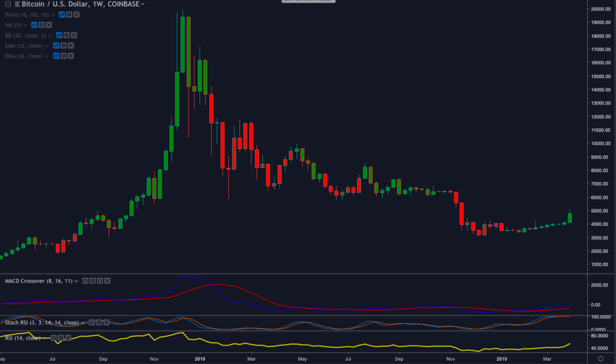Open settings for the Pivots HL indicator
This screenshot has height=364, width=616.
click(x=69, y=14)
